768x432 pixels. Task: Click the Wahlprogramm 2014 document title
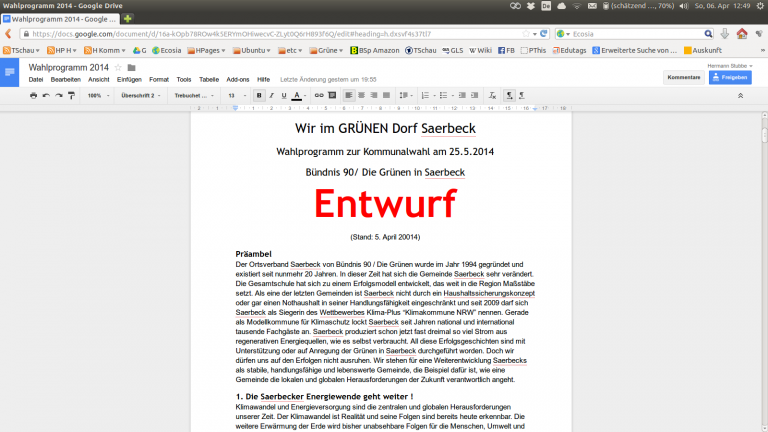(x=69, y=68)
